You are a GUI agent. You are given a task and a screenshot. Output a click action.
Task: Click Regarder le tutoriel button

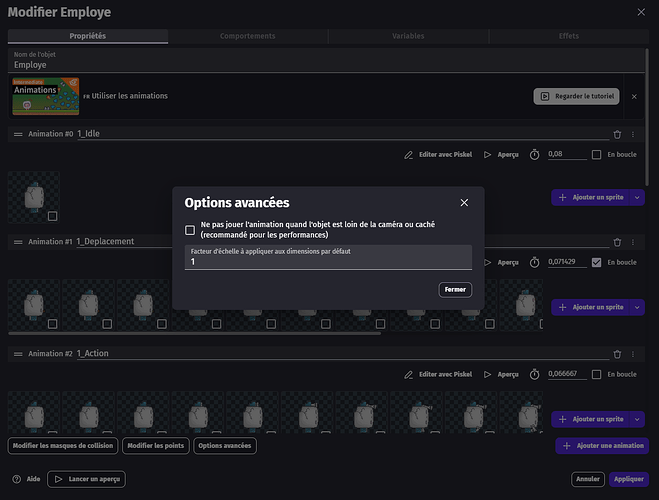576,97
